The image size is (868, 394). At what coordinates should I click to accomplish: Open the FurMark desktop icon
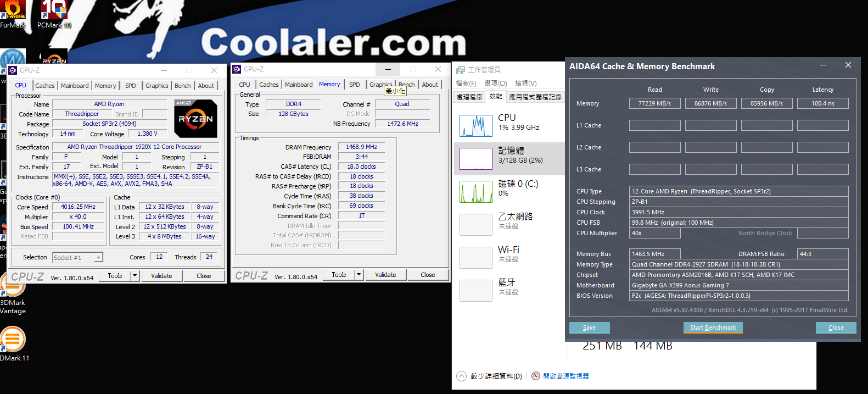click(13, 11)
